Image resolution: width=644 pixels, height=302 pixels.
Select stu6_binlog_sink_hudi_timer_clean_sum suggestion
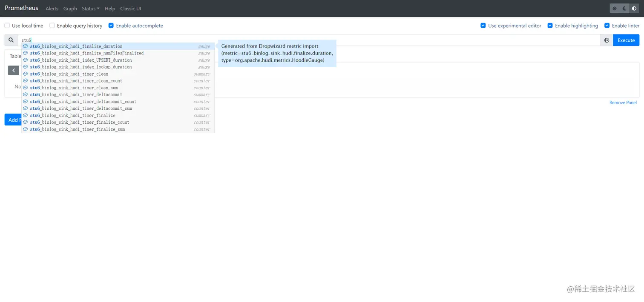[x=118, y=88]
